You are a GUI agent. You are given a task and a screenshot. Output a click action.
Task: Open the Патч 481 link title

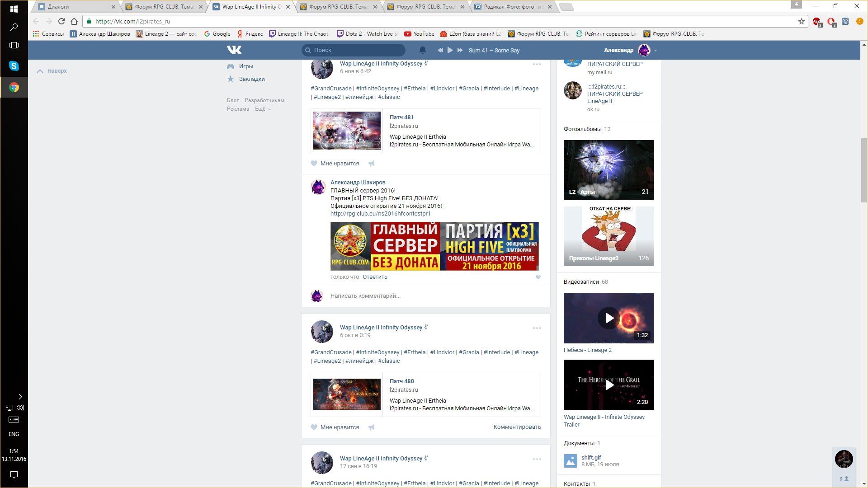(x=401, y=117)
